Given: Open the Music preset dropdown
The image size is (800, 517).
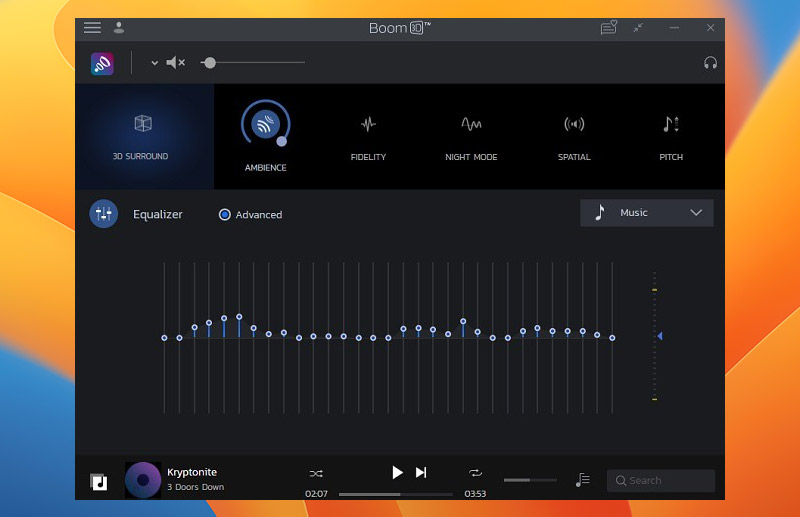Looking at the screenshot, I should pos(646,213).
